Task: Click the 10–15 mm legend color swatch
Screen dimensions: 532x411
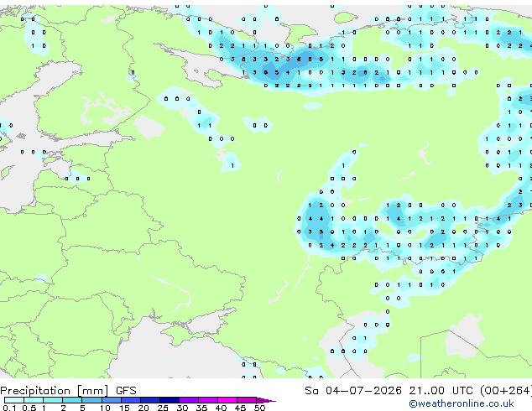Action: 111,400
